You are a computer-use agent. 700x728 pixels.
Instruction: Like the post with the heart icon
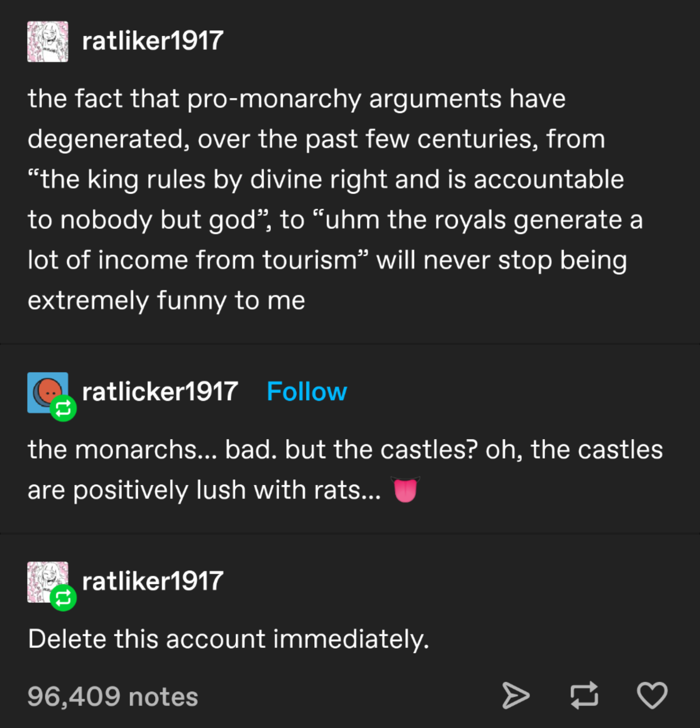click(652, 695)
